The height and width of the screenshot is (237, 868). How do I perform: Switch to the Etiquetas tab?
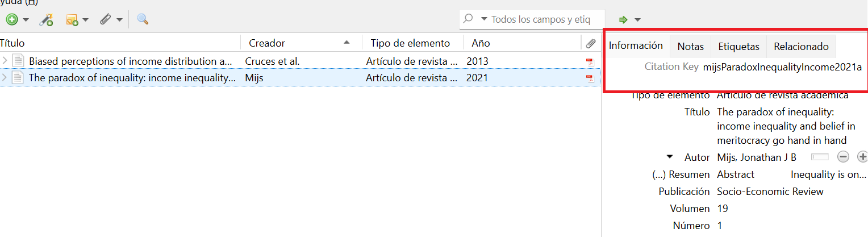coord(738,47)
